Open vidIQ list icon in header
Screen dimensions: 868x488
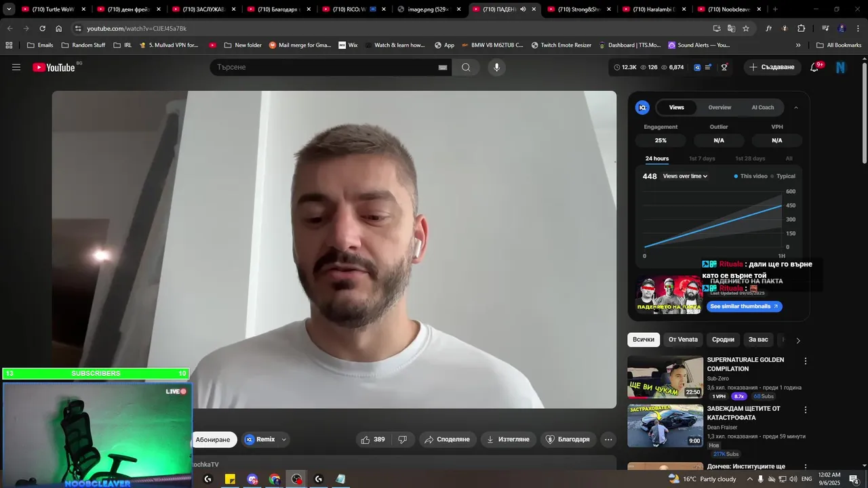click(709, 67)
